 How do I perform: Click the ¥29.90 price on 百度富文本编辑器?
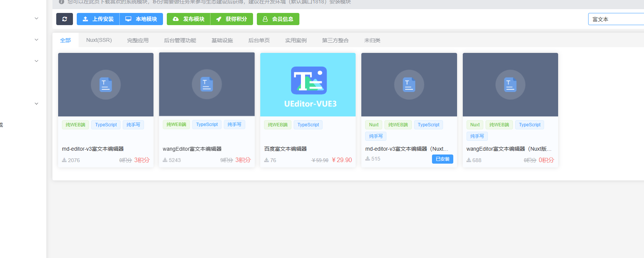click(342, 160)
